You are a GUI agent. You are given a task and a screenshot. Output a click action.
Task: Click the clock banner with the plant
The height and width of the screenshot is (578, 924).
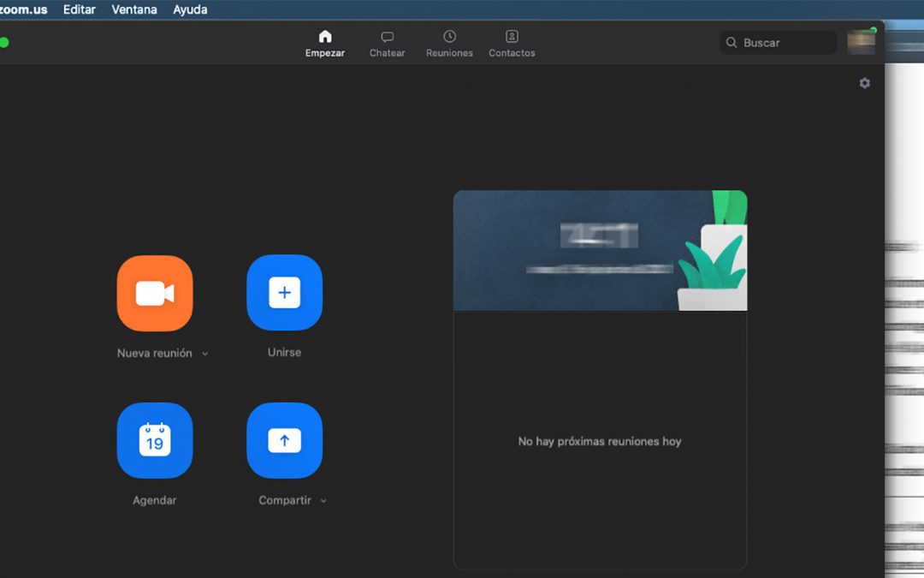click(x=599, y=250)
